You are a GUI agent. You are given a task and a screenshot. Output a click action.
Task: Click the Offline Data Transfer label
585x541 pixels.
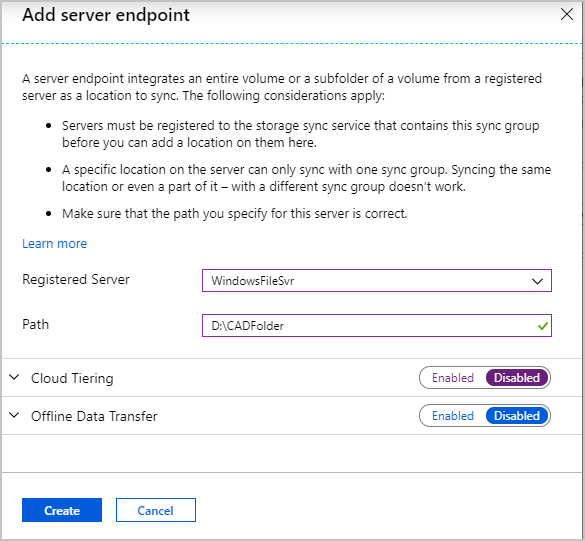(x=94, y=416)
